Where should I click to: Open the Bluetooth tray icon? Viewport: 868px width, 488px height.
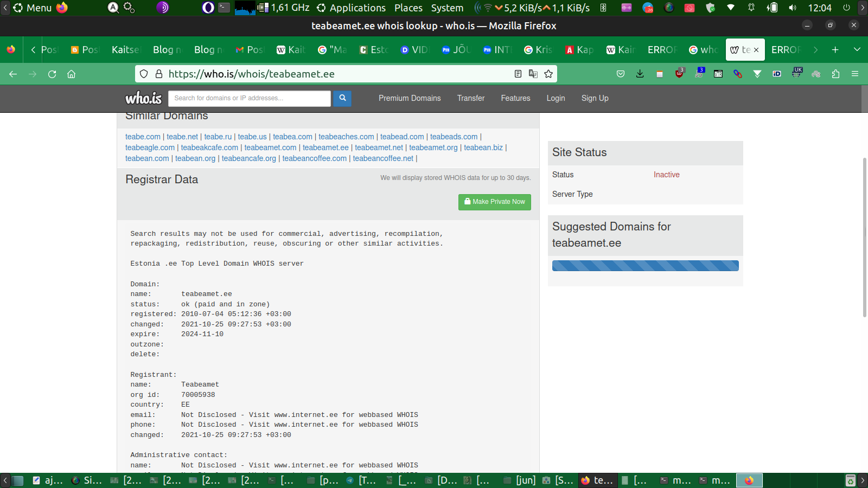click(x=603, y=8)
